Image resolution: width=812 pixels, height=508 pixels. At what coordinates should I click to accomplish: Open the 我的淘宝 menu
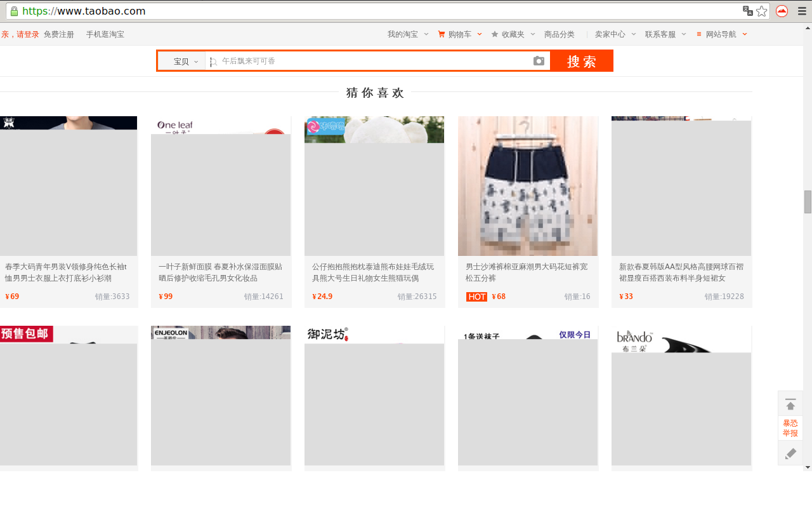point(403,34)
